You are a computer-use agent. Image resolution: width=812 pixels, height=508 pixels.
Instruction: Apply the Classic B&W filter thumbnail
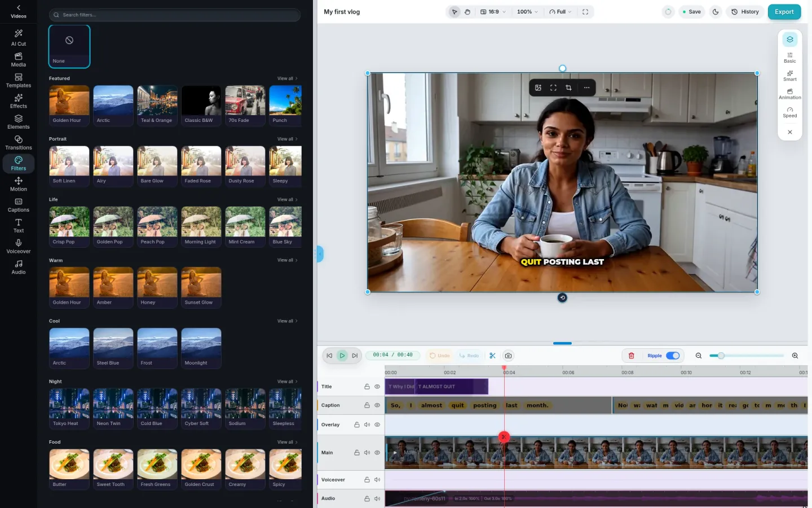(201, 106)
